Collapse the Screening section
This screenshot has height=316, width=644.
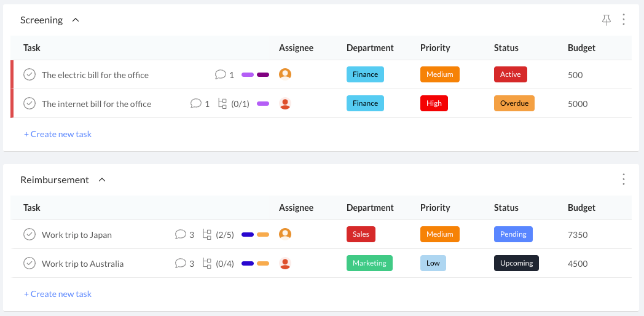[76, 20]
